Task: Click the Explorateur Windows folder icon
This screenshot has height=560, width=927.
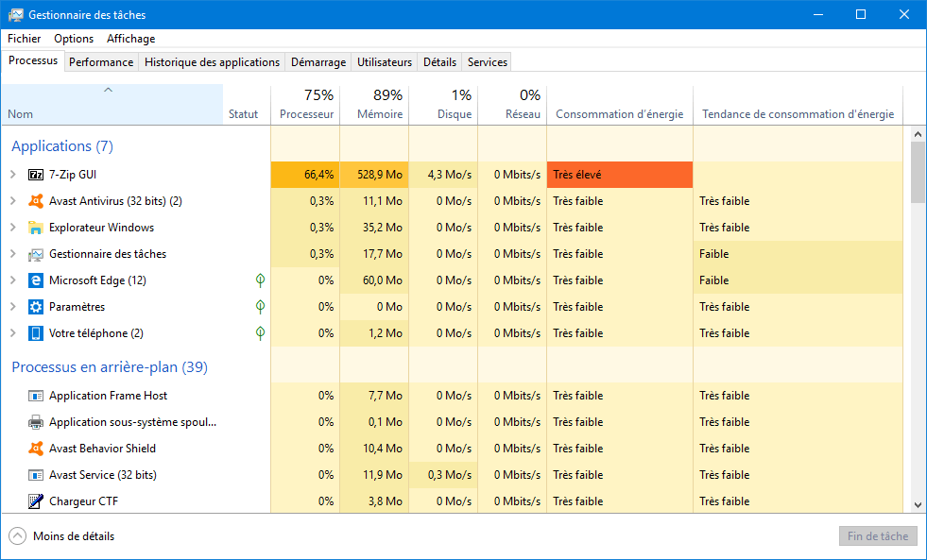Action: click(x=36, y=228)
